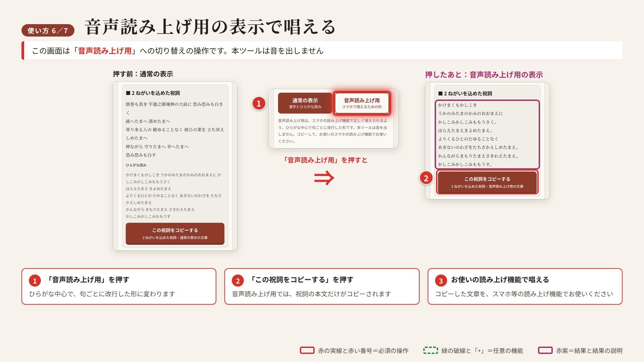This screenshot has width=644, height=362.
Task: Click the line かんながら まもりたまえ さきわえたまえ
Action: pyautogui.click(x=160, y=209)
